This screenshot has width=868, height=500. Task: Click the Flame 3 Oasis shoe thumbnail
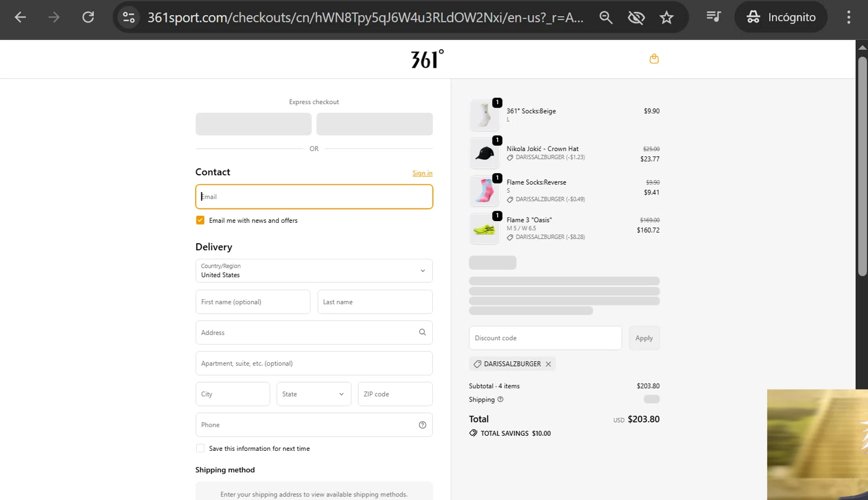(x=484, y=229)
